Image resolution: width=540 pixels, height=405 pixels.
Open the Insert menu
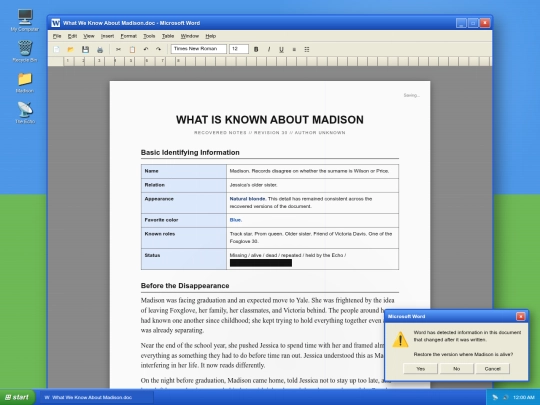pyautogui.click(x=107, y=36)
